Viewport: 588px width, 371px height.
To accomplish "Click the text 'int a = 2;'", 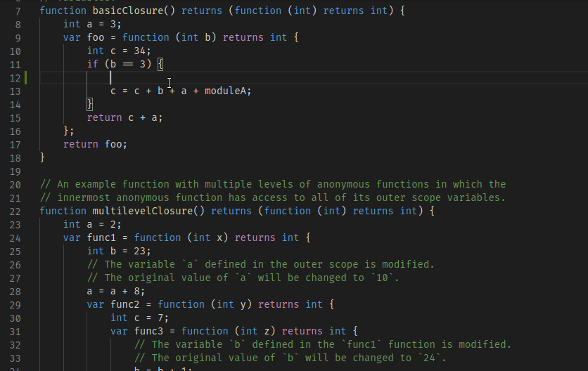I will [92, 224].
